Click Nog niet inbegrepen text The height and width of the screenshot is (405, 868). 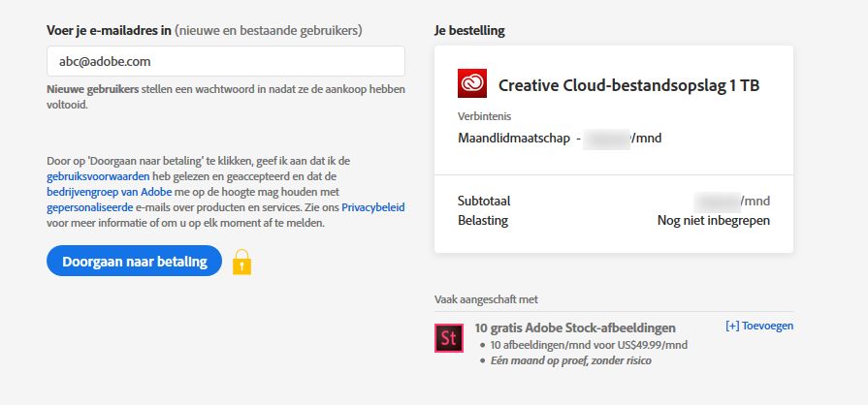(x=714, y=220)
